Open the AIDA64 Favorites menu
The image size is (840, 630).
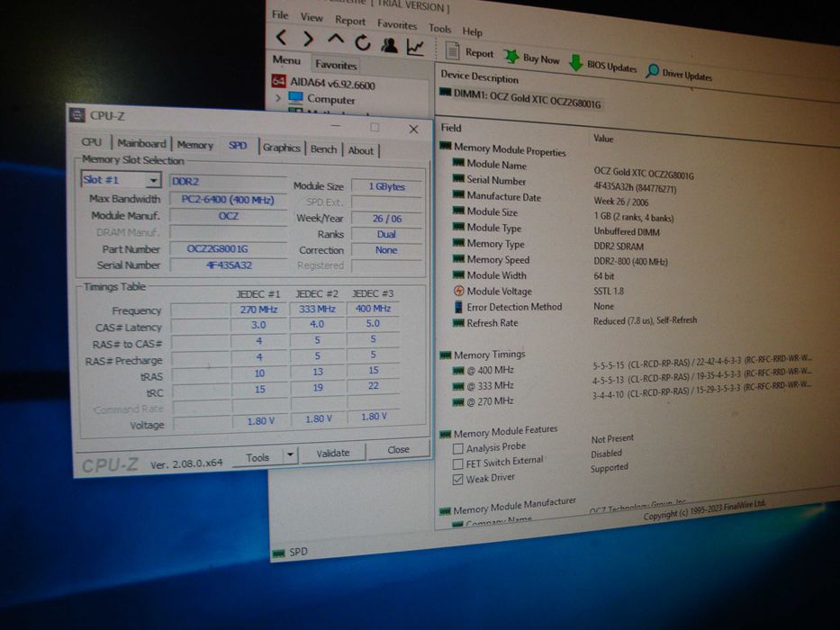pyautogui.click(x=396, y=24)
